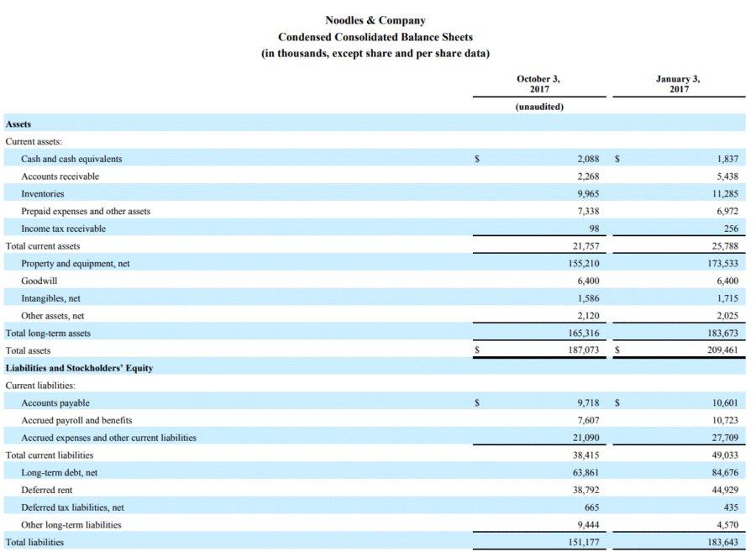The width and height of the screenshot is (756, 557).
Task: Click deferred tax liabilities value 665
Action: pyautogui.click(x=591, y=507)
